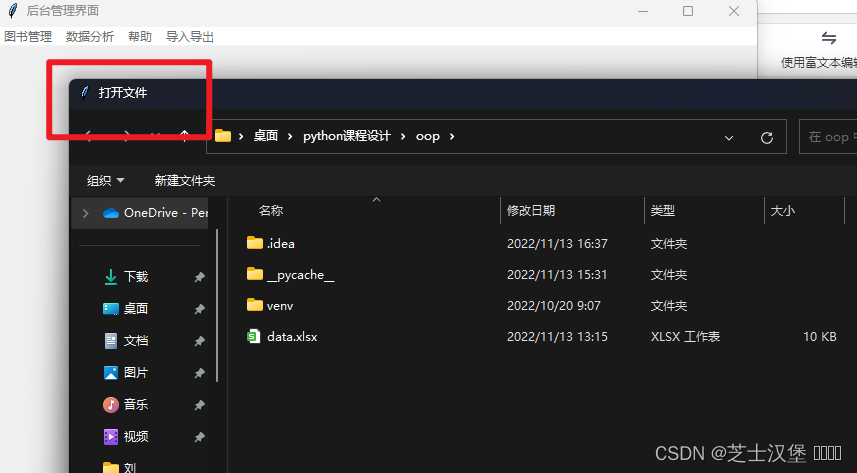Click the feather icon of 打开文件 dialog
857x473 pixels.
[85, 92]
